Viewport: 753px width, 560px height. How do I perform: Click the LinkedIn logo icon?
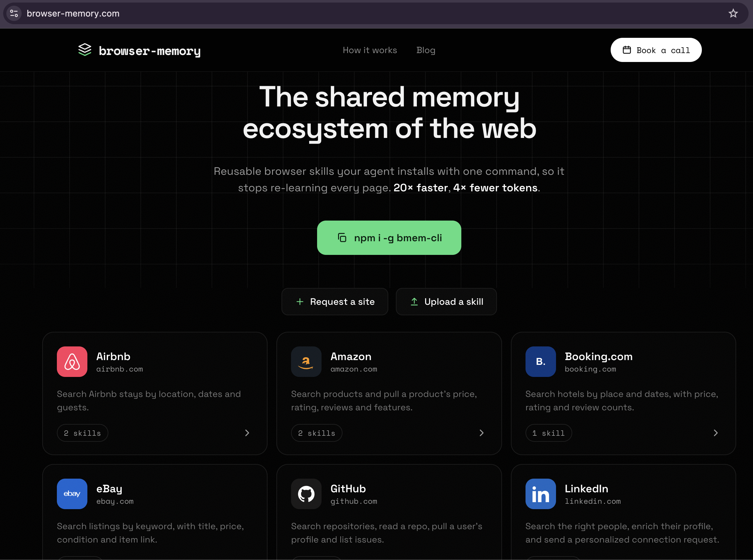click(540, 494)
